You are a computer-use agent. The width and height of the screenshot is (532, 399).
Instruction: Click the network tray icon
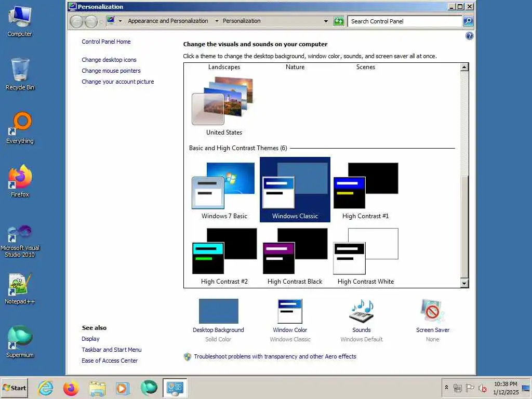[457, 388]
